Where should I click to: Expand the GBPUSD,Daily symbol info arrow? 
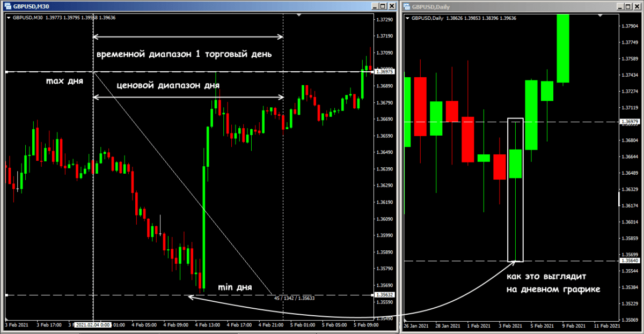[x=408, y=18]
